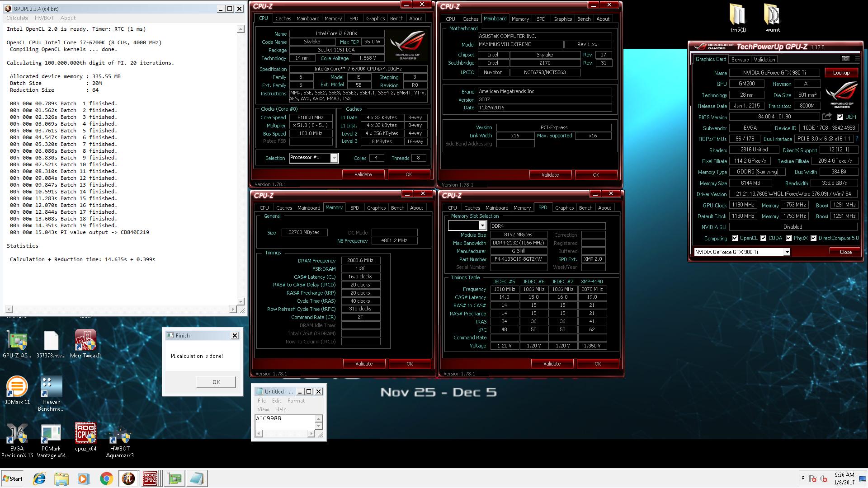Image resolution: width=868 pixels, height=488 pixels.
Task: Click the 'PI value output -> CB840E219' line
Action: click(80, 232)
